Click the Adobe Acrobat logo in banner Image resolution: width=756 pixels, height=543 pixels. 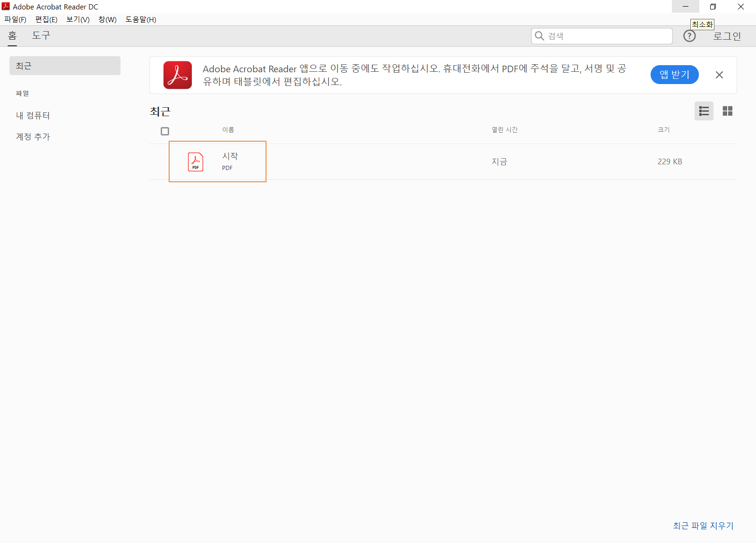pos(178,75)
